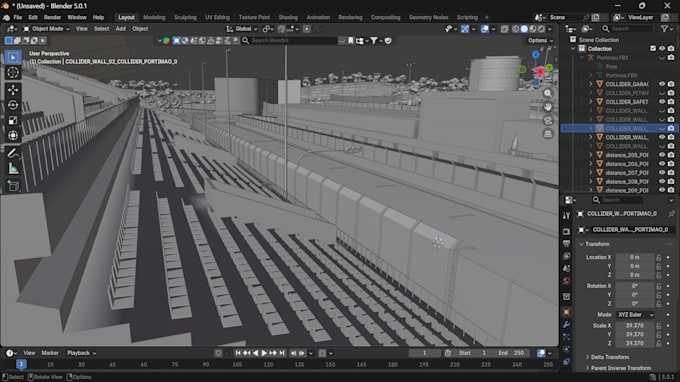This screenshot has height=382, width=680.
Task: Click the Rotation Z value slider
Action: pyautogui.click(x=635, y=304)
